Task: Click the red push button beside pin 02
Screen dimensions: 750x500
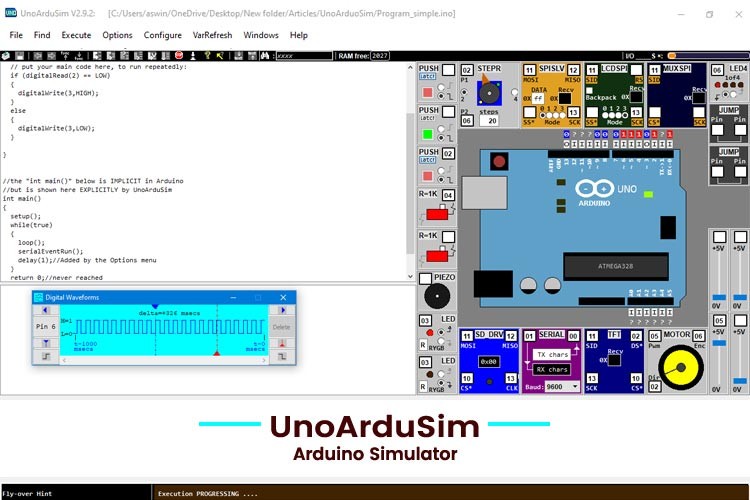Action: pyautogui.click(x=428, y=176)
